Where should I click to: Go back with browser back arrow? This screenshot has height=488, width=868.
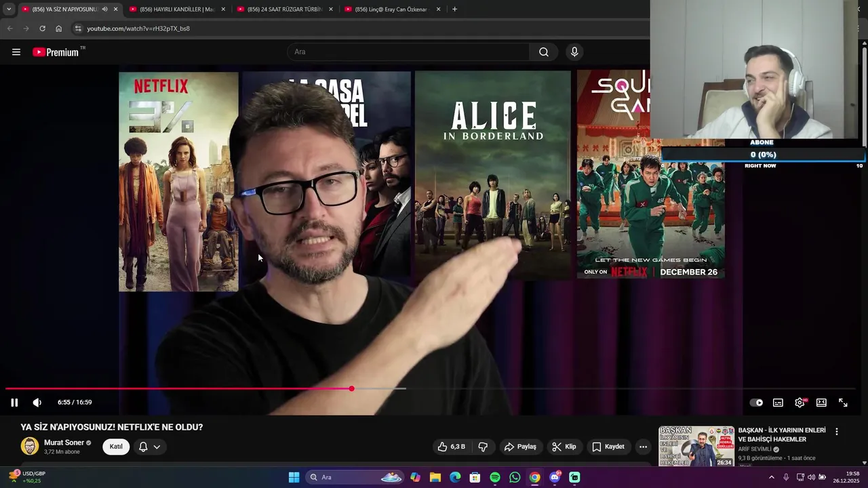tap(9, 28)
